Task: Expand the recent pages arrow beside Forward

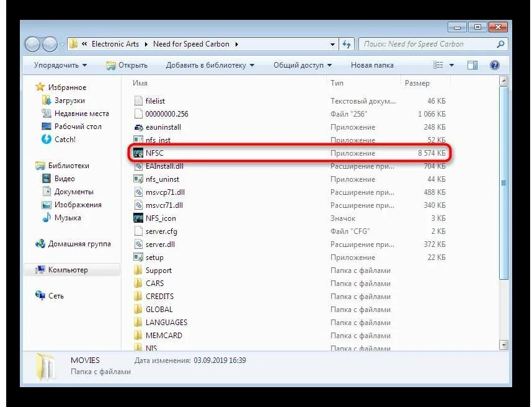Action: click(62, 45)
